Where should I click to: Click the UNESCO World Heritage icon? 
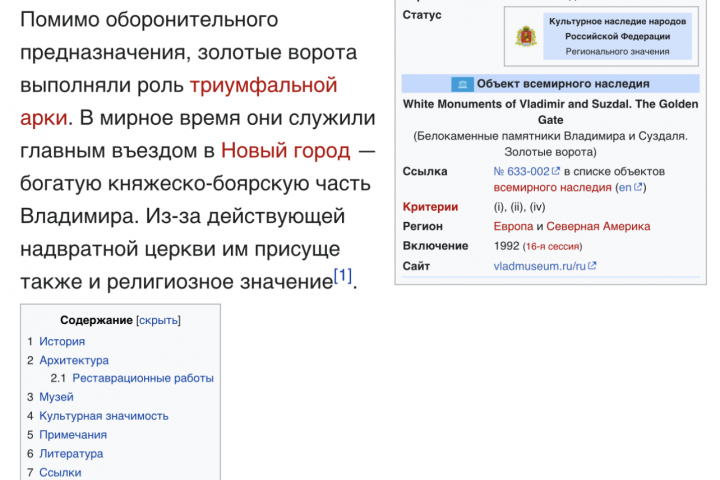[x=462, y=84]
